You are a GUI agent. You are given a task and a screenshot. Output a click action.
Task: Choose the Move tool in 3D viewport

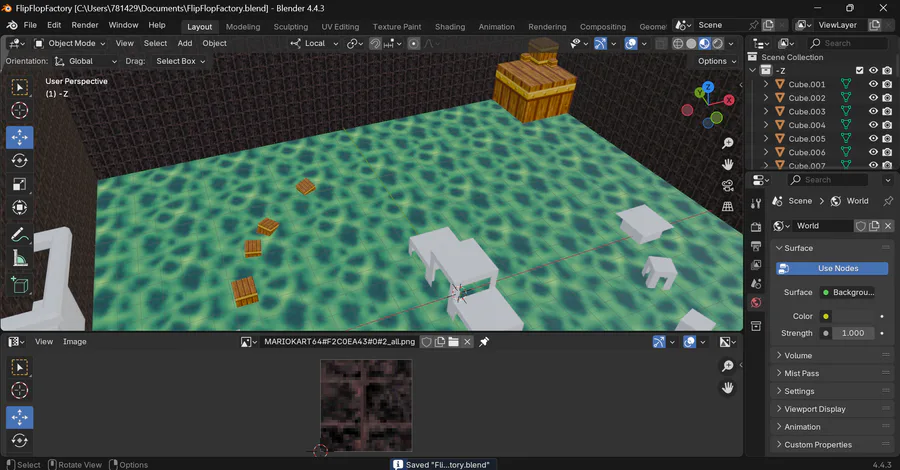(x=20, y=138)
